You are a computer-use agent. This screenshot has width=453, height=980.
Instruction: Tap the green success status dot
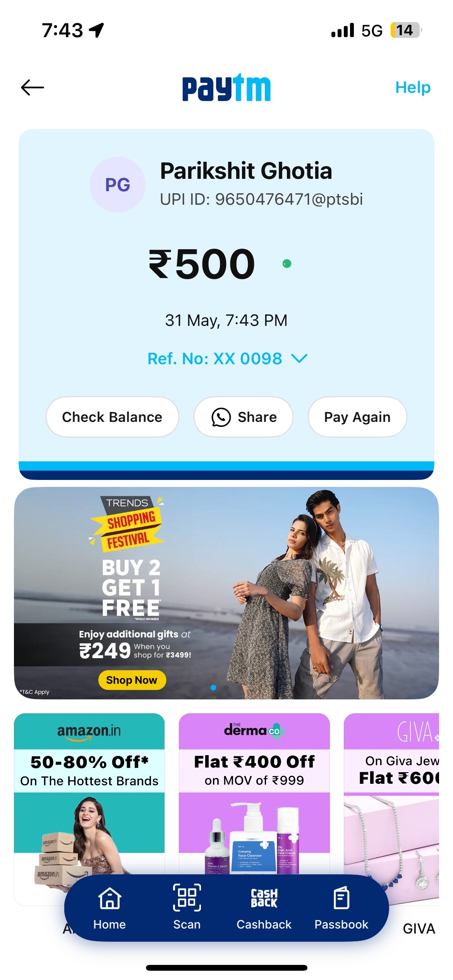pos(287,264)
